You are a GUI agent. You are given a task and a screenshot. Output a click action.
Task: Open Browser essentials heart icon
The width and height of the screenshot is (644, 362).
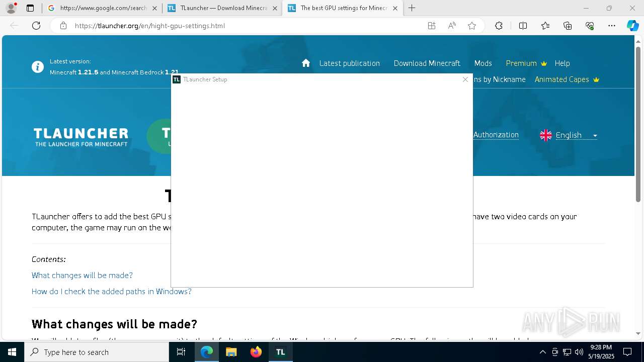tap(590, 26)
